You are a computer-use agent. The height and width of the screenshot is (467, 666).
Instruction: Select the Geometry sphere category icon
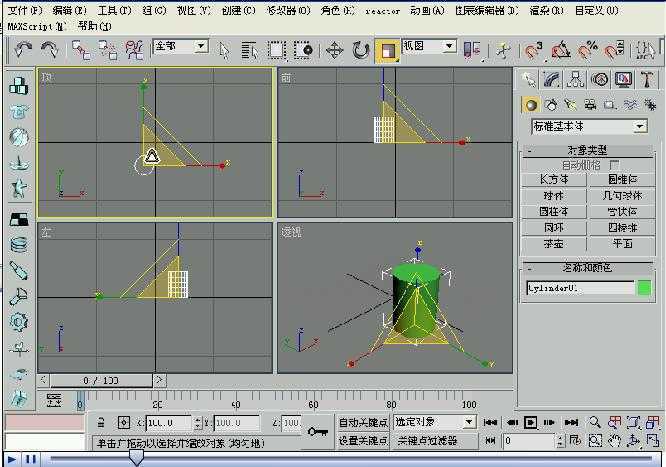pos(531,105)
